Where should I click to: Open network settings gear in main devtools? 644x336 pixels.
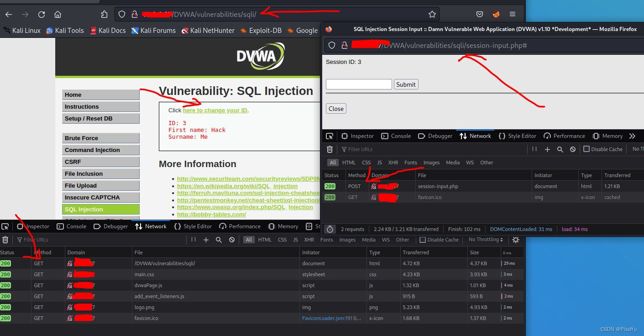pyautogui.click(x=515, y=240)
